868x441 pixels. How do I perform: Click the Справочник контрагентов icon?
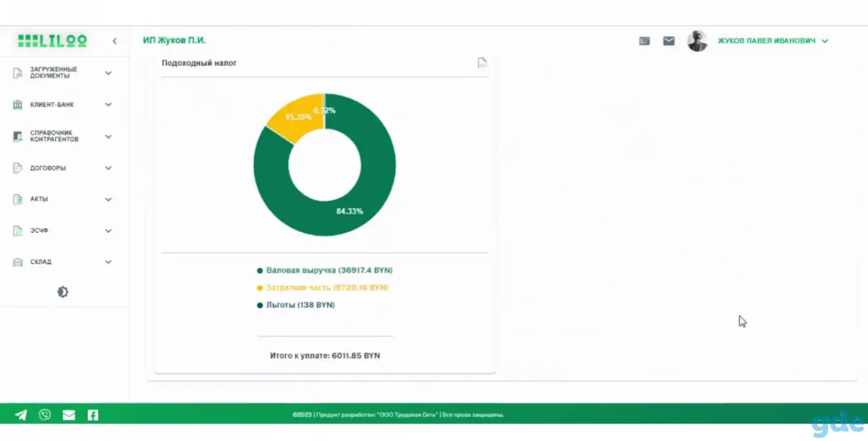pyautogui.click(x=18, y=136)
